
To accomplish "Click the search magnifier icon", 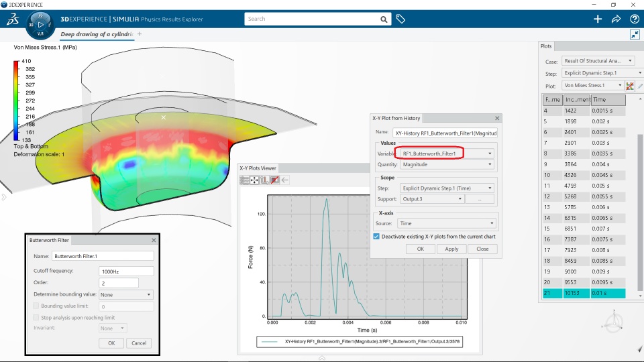I will click(384, 19).
